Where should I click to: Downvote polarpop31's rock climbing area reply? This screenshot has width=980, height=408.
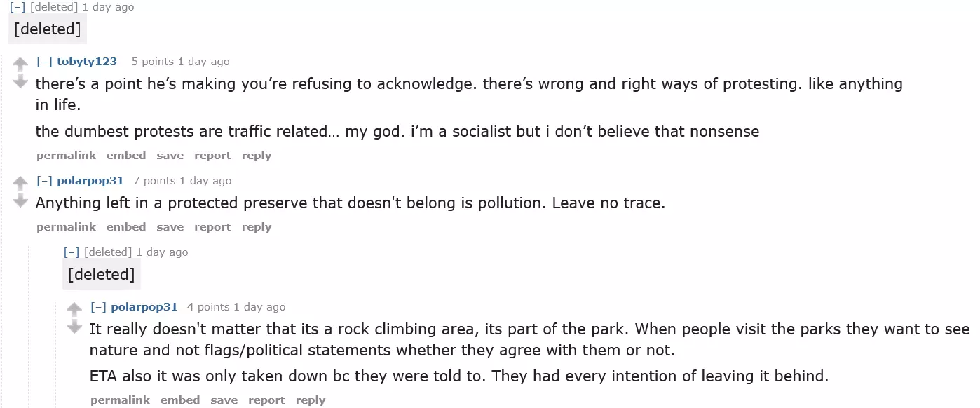74,327
